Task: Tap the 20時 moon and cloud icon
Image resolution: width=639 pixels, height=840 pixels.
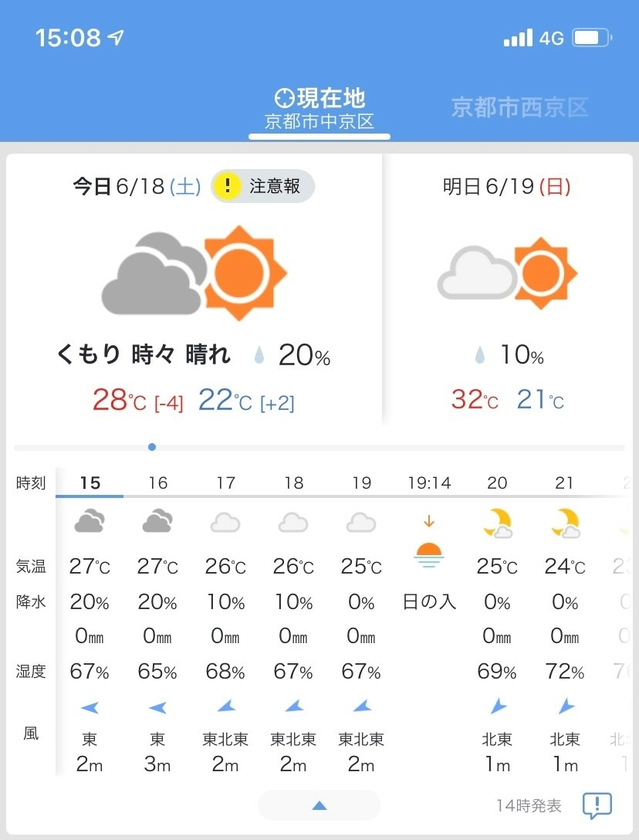Action: (497, 523)
